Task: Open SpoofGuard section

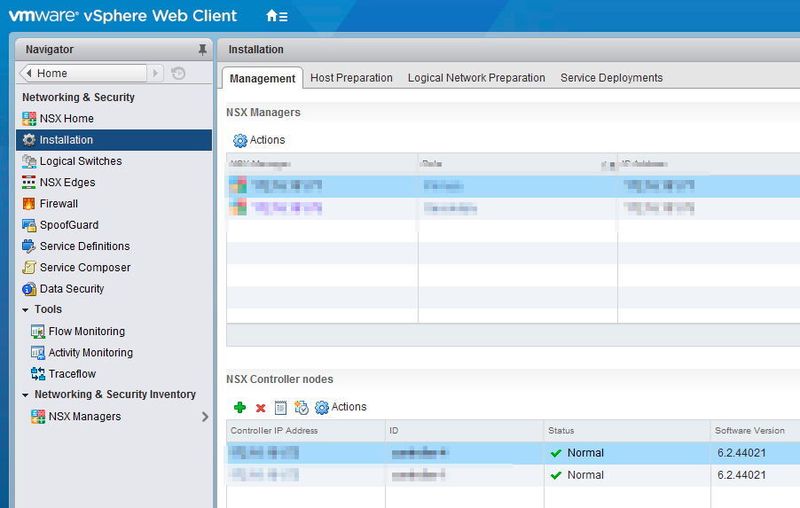Action: coord(69,225)
